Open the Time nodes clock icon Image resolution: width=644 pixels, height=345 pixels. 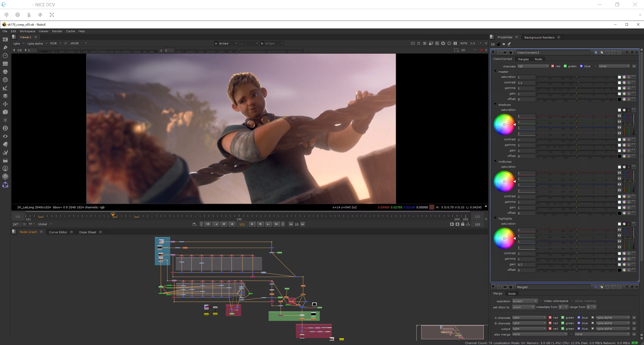click(x=5, y=56)
